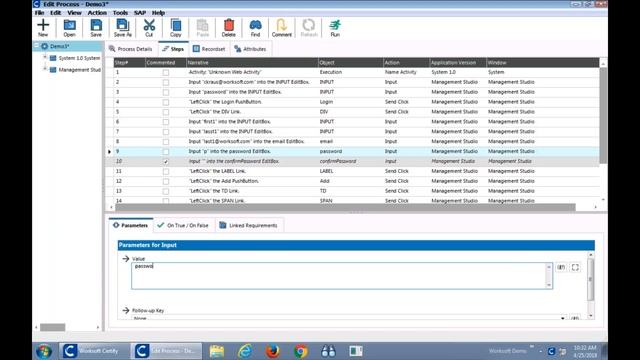Click the Save As toolbar icon
The height and width of the screenshot is (360, 640).
pyautogui.click(x=122, y=28)
